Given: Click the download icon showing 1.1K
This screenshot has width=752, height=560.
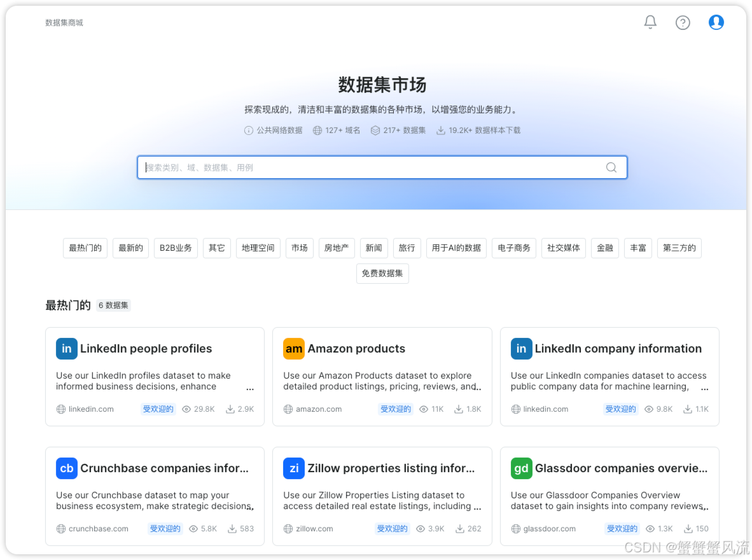Looking at the screenshot, I should click(688, 409).
